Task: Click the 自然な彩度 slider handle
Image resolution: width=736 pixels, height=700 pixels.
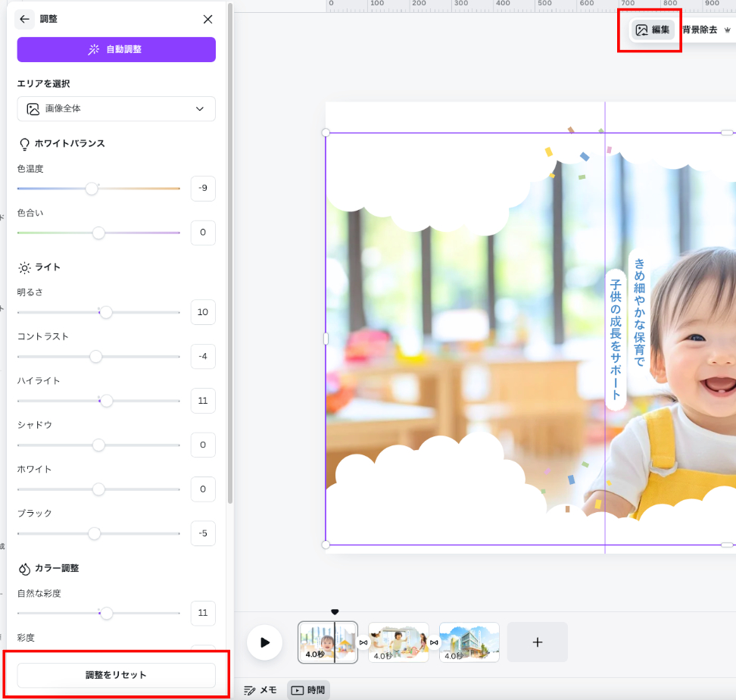Action: pos(107,613)
